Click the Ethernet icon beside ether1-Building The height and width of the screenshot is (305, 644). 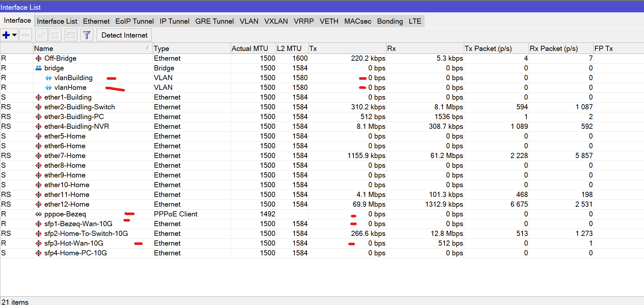(39, 97)
